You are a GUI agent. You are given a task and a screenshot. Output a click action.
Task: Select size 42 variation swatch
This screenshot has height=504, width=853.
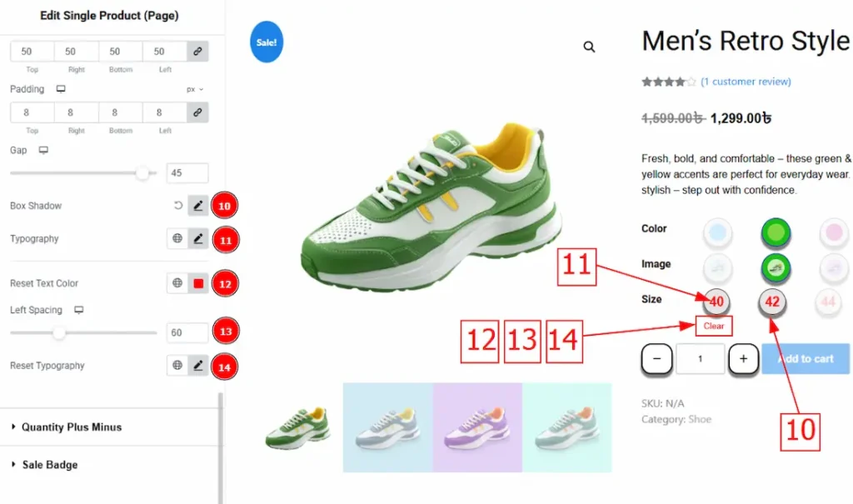(772, 302)
